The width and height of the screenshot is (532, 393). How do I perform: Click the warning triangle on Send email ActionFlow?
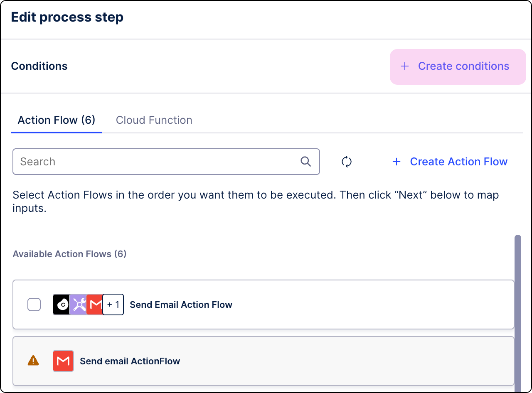point(34,361)
